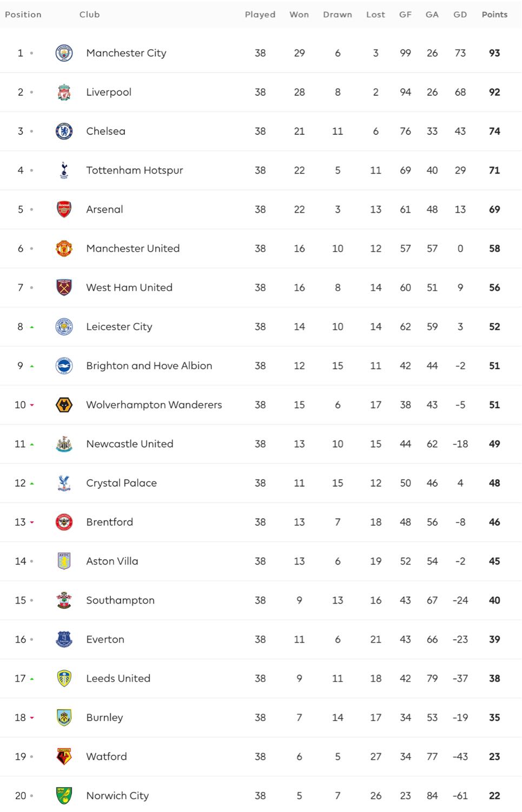Screen dimensions: 522x812
Task: Click the Manchester City club crest
Action: 64,53
